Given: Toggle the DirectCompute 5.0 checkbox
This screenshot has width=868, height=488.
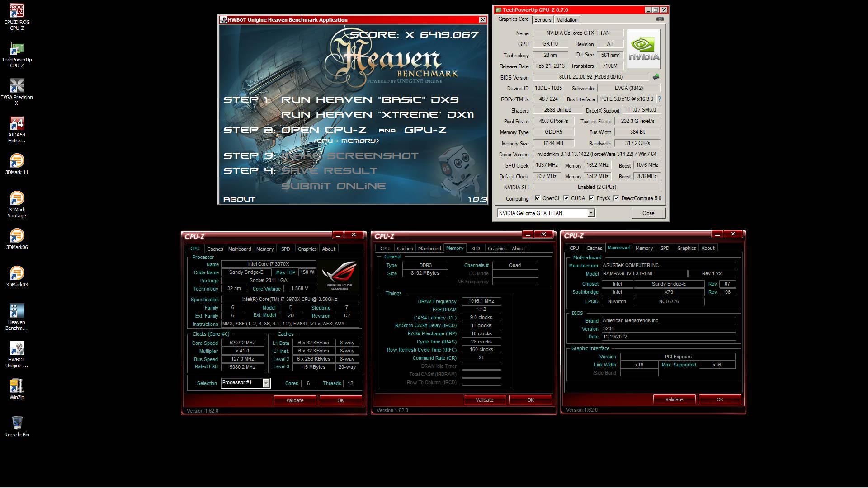Looking at the screenshot, I should tap(616, 198).
